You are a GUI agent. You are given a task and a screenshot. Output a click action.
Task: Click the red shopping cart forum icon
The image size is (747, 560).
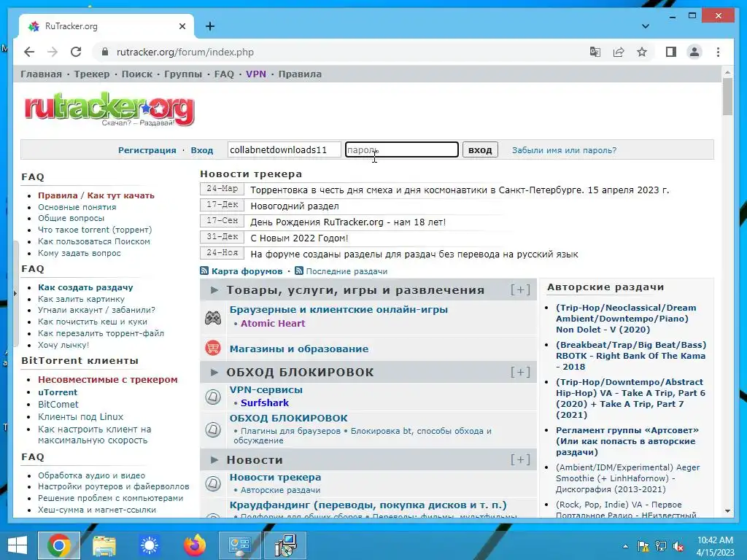coord(213,348)
